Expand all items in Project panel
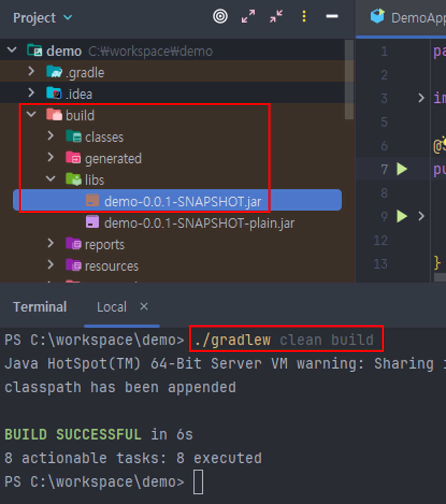 coord(248,16)
